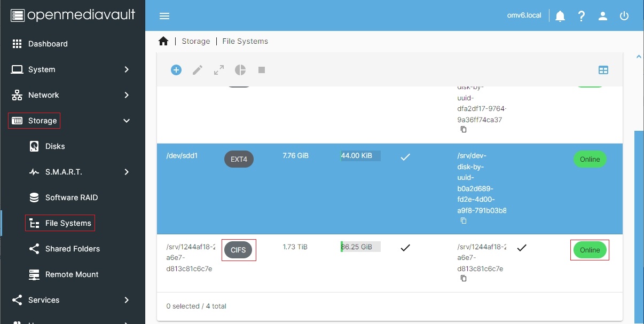Click the unmount stop square icon
This screenshot has width=644, height=324.
point(262,70)
